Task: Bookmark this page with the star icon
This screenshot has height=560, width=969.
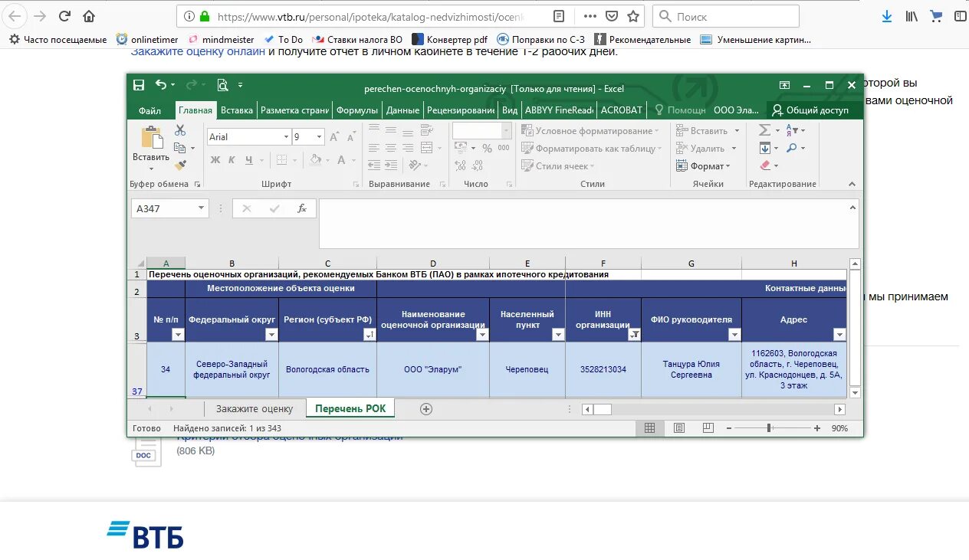Action: [633, 16]
